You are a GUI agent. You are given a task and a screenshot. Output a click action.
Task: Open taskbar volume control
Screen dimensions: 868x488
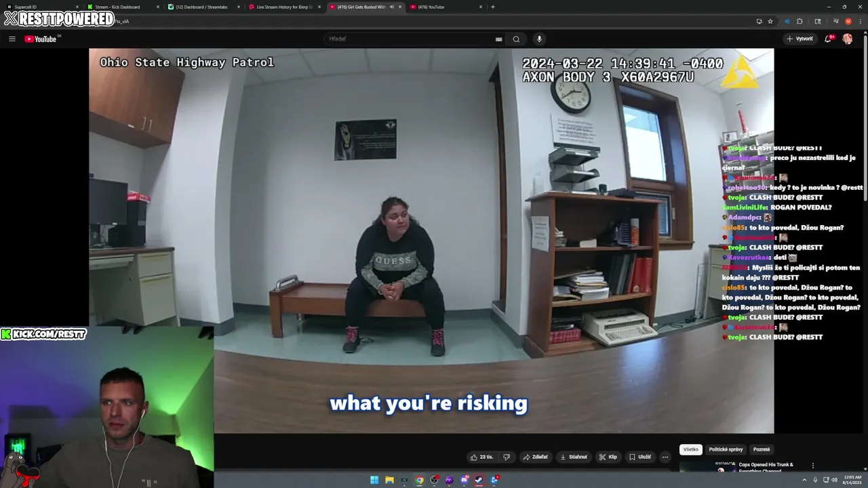coord(834,480)
